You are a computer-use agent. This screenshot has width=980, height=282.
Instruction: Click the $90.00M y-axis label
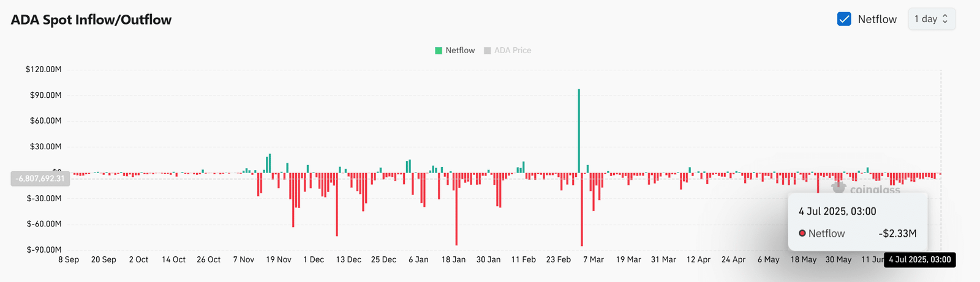(45, 95)
